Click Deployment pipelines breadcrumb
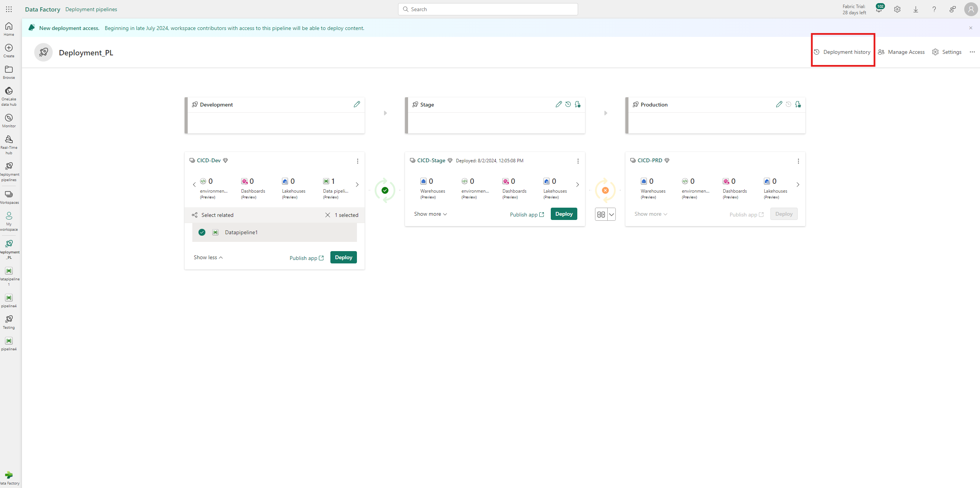The height and width of the screenshot is (488, 980). (91, 9)
